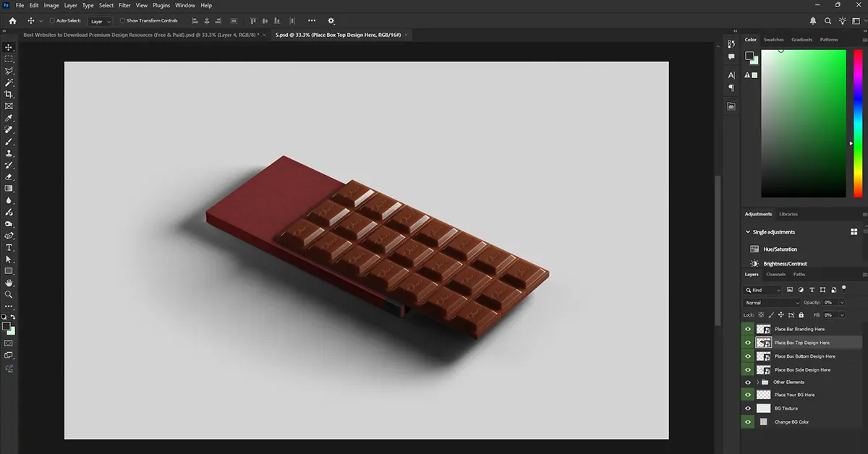Select the Path Selection tool
The width and height of the screenshot is (868, 454).
point(9,259)
